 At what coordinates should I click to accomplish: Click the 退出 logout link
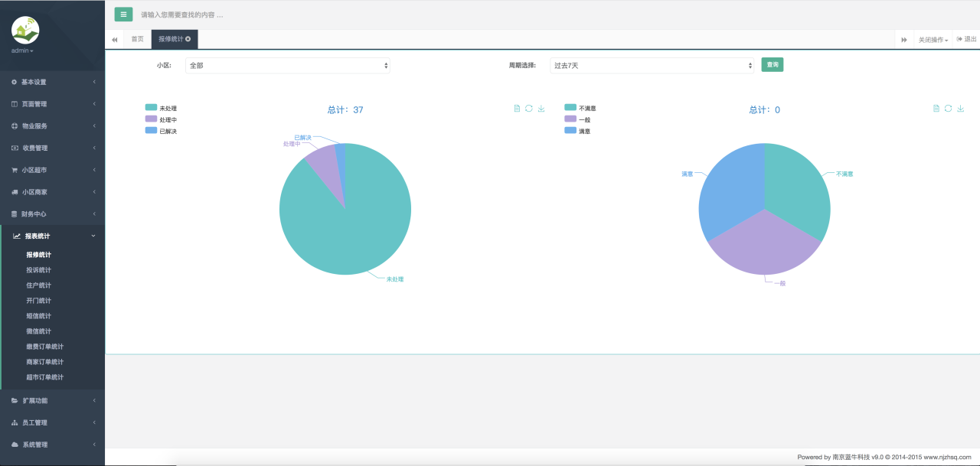coord(967,40)
